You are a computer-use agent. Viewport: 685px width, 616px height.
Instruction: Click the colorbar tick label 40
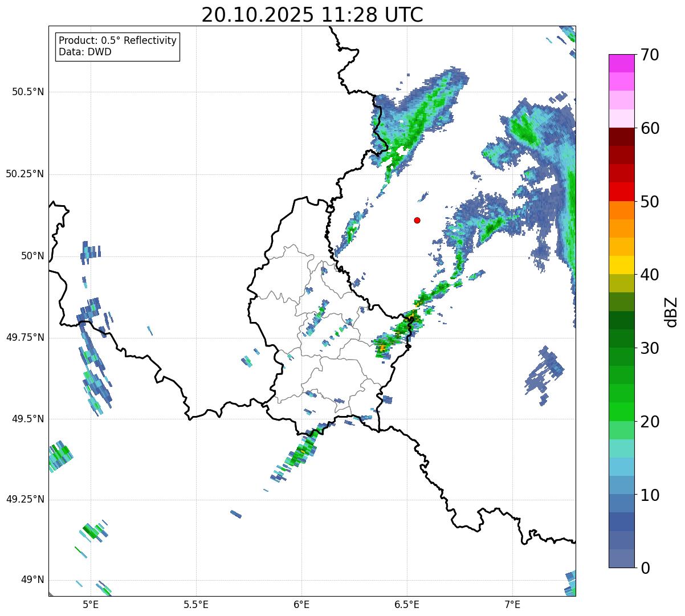650,275
